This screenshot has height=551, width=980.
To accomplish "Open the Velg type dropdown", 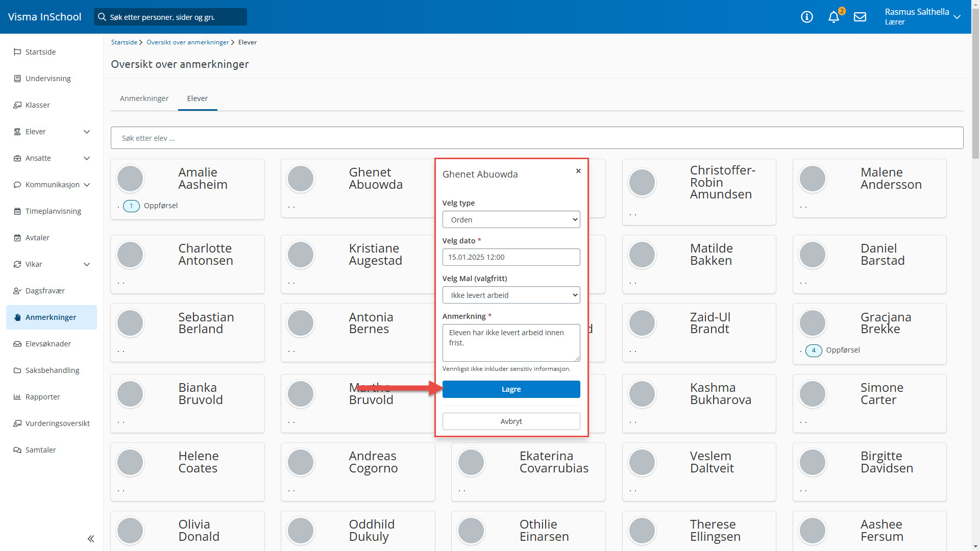I will coord(511,219).
